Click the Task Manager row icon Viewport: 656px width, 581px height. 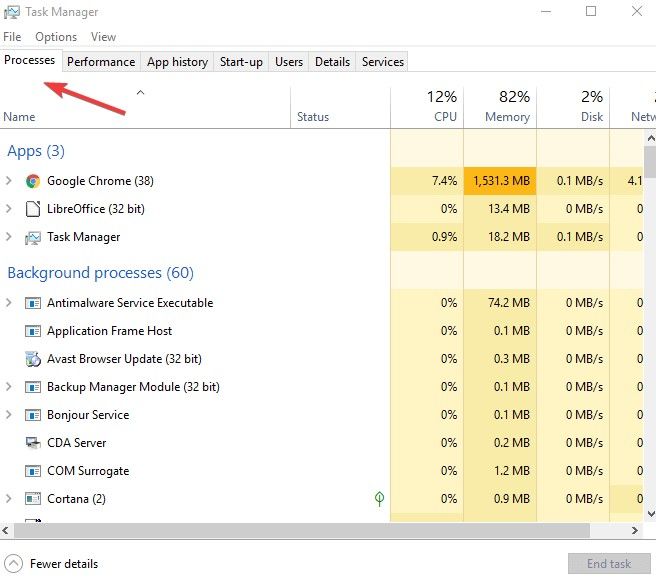pos(33,237)
